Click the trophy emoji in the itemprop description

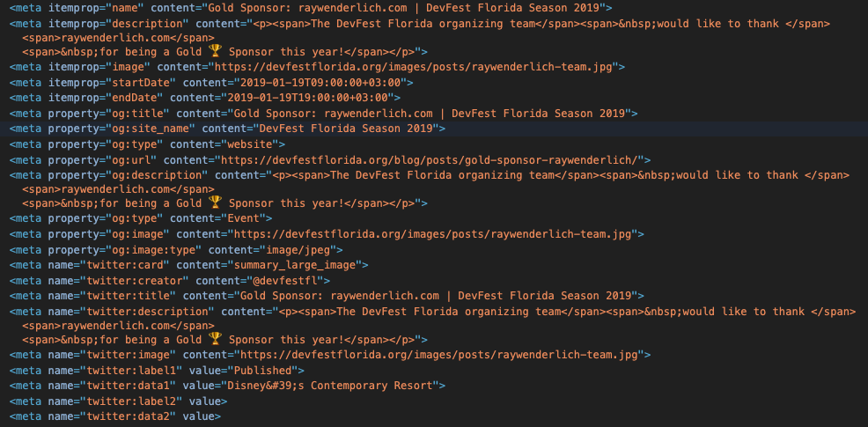click(x=216, y=51)
